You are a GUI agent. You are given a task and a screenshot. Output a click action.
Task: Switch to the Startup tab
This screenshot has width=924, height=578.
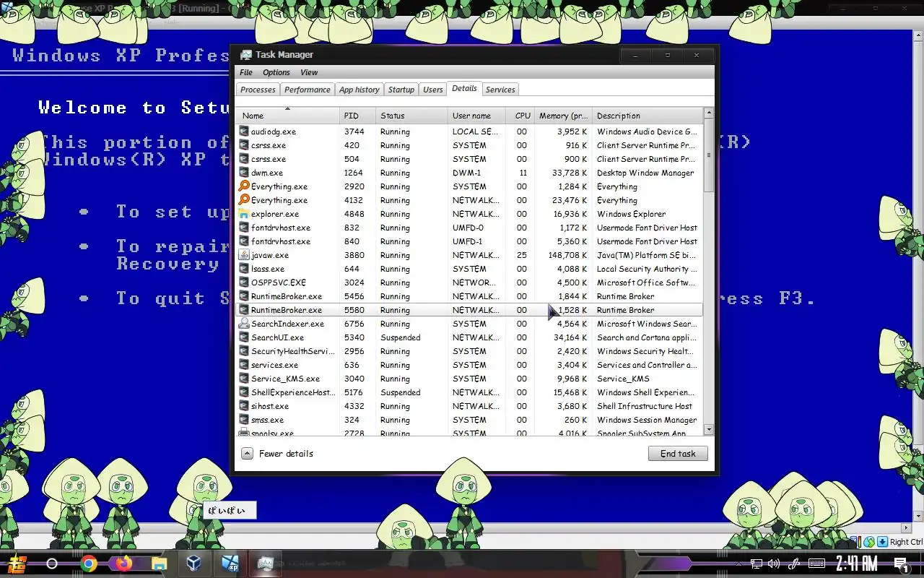tap(401, 90)
